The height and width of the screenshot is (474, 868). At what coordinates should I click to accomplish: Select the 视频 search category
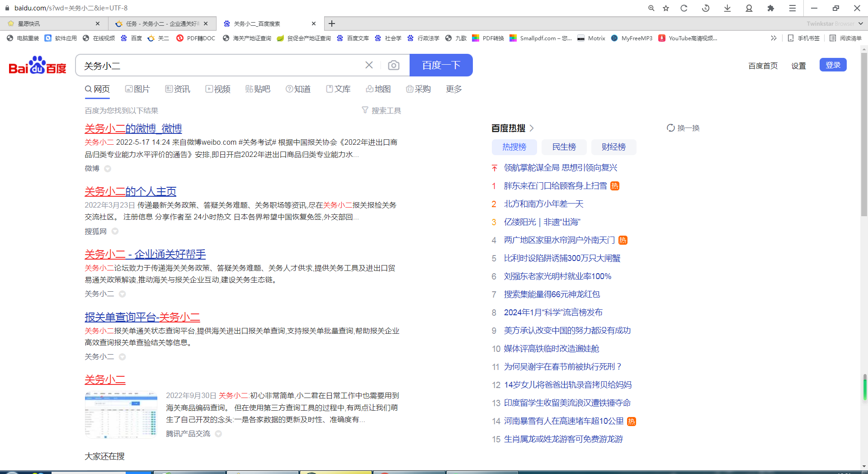(218, 89)
